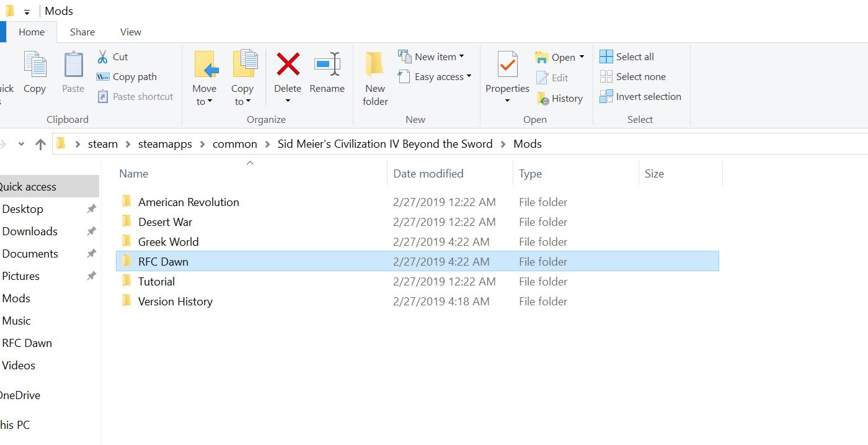Click the address bar folder icon
Viewport: 868px width, 445px height.
click(61, 144)
